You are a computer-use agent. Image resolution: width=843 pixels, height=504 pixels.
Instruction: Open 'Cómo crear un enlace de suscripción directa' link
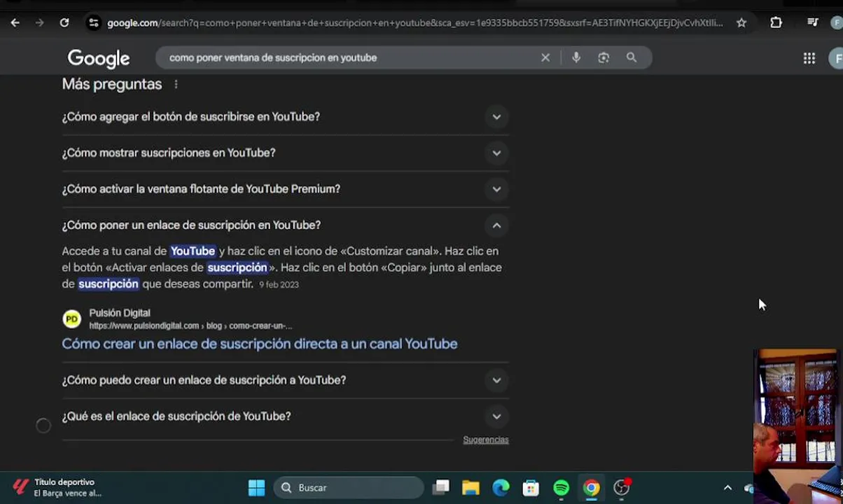[260, 344]
